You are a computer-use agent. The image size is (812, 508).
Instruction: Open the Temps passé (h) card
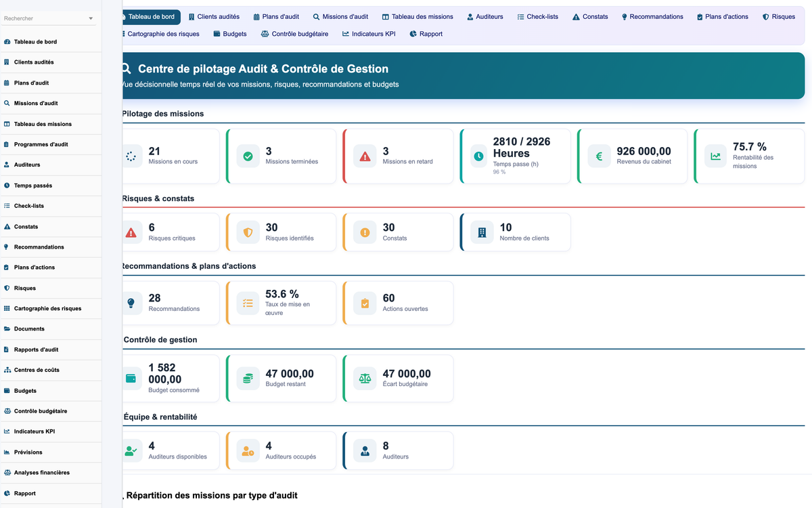coord(516,156)
